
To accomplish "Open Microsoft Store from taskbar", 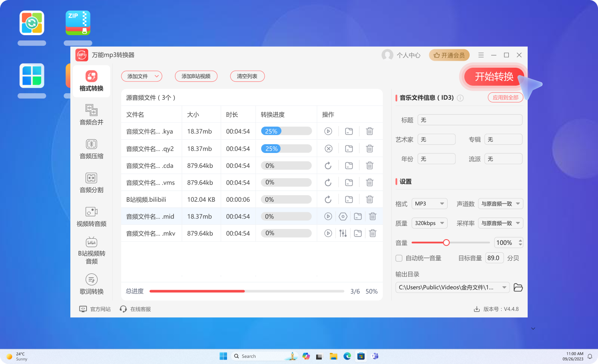I will pos(361,356).
